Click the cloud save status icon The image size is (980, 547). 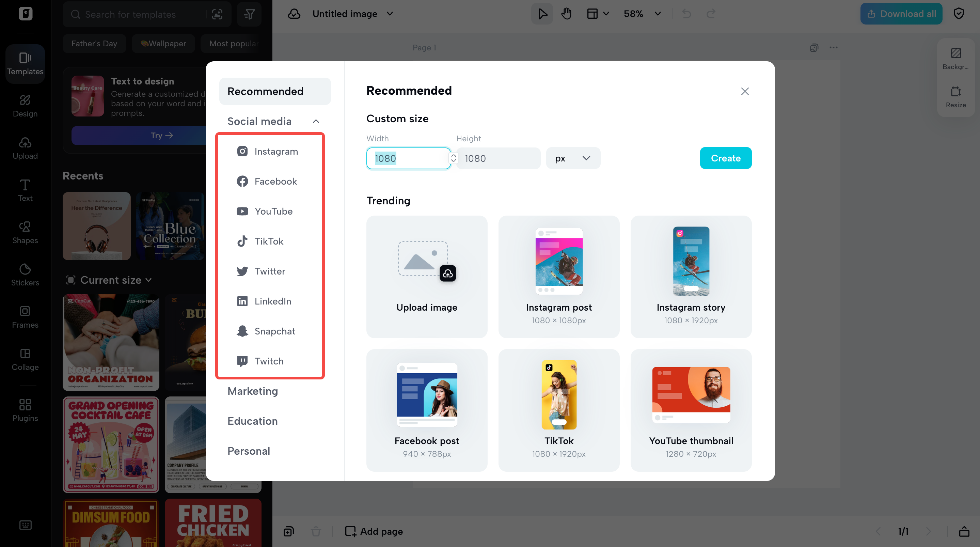pos(294,14)
